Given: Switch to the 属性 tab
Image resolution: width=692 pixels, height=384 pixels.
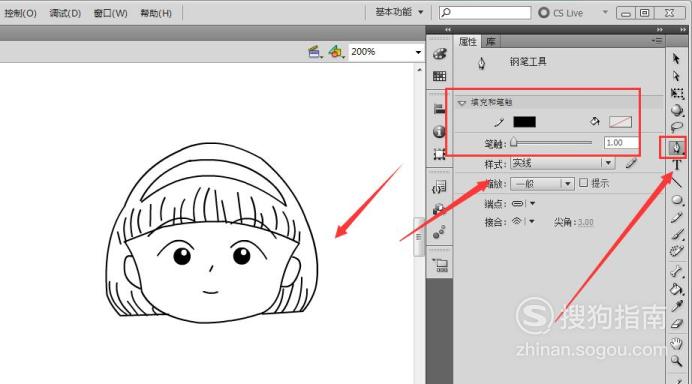Looking at the screenshot, I should [468, 41].
